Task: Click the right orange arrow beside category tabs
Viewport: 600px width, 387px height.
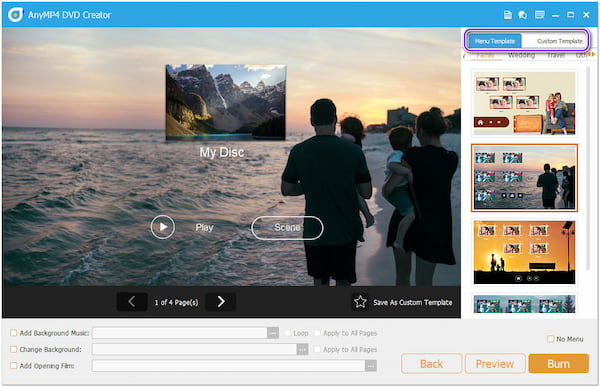Action: coord(593,54)
